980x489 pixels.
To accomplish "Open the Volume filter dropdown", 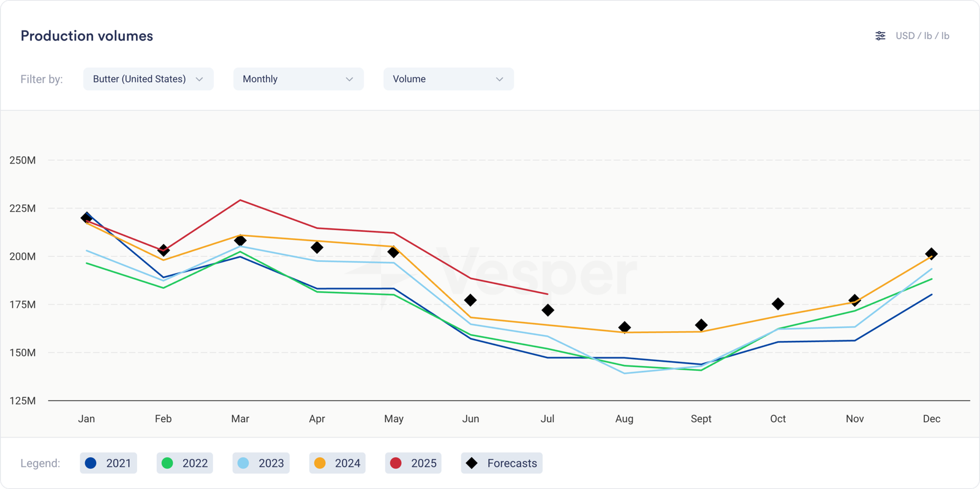I will point(448,79).
